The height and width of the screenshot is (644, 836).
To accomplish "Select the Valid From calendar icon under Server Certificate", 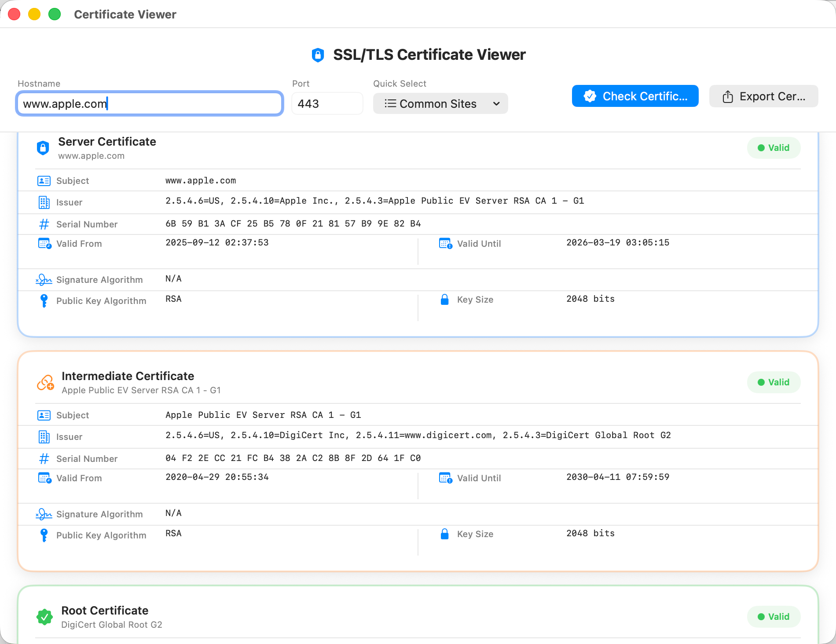I will point(44,243).
